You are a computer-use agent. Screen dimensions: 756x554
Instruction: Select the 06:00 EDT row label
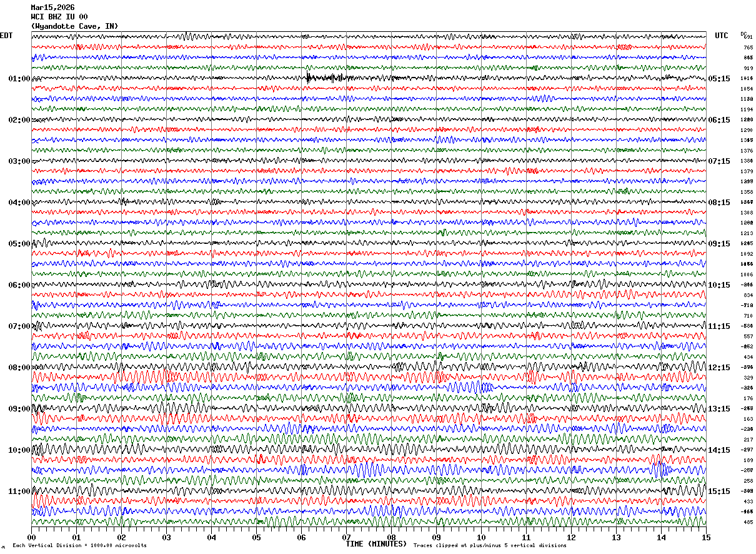(x=19, y=285)
